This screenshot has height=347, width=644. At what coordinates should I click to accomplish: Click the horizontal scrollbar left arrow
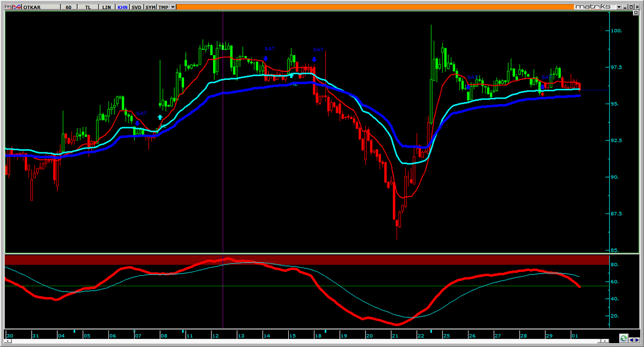coord(8,341)
